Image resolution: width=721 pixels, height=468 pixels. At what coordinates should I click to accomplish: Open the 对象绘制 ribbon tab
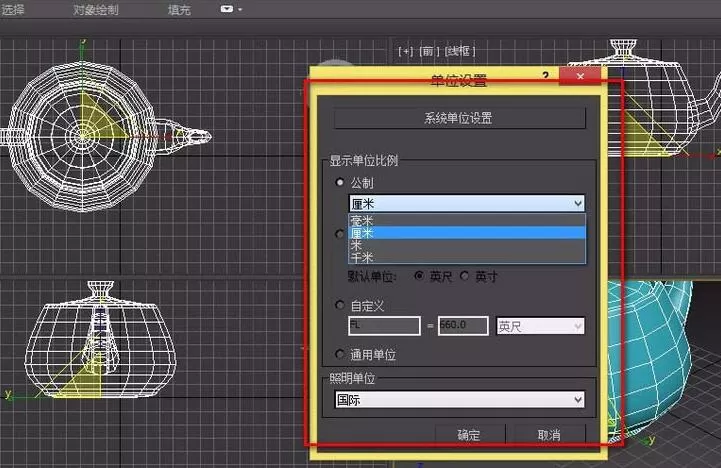(x=96, y=10)
